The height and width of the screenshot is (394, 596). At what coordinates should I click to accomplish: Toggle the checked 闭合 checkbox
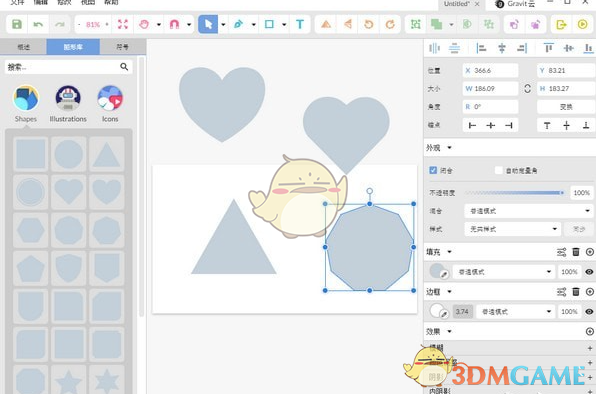pos(433,170)
